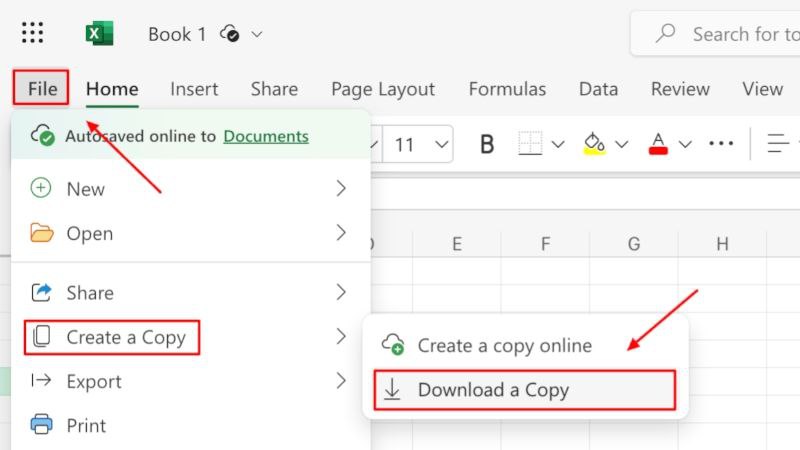The image size is (800, 450).
Task: Expand the borders dropdown arrow
Action: [x=558, y=144]
